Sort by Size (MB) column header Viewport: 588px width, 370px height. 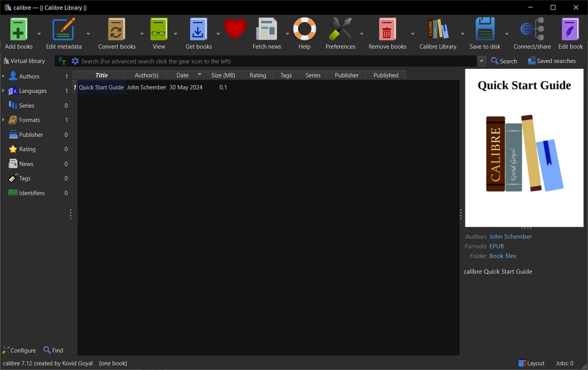pos(223,75)
